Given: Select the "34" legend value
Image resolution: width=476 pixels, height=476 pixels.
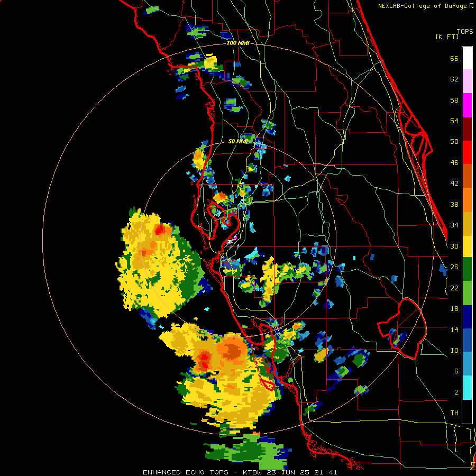Looking at the screenshot, I should (454, 225).
